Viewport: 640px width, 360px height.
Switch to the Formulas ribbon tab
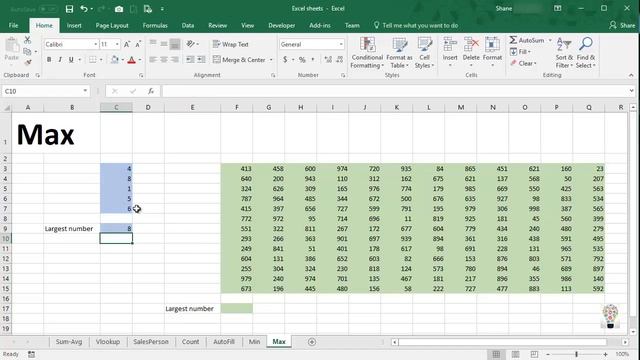(x=155, y=25)
